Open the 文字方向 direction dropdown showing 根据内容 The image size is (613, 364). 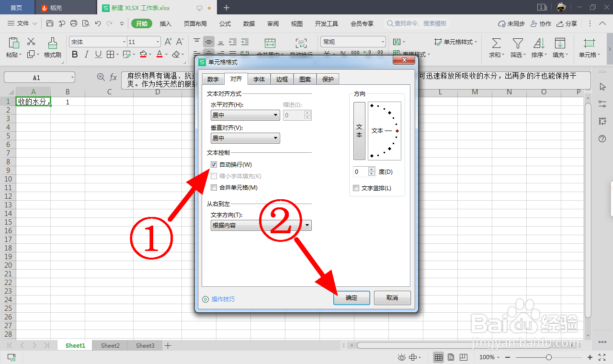point(261,225)
